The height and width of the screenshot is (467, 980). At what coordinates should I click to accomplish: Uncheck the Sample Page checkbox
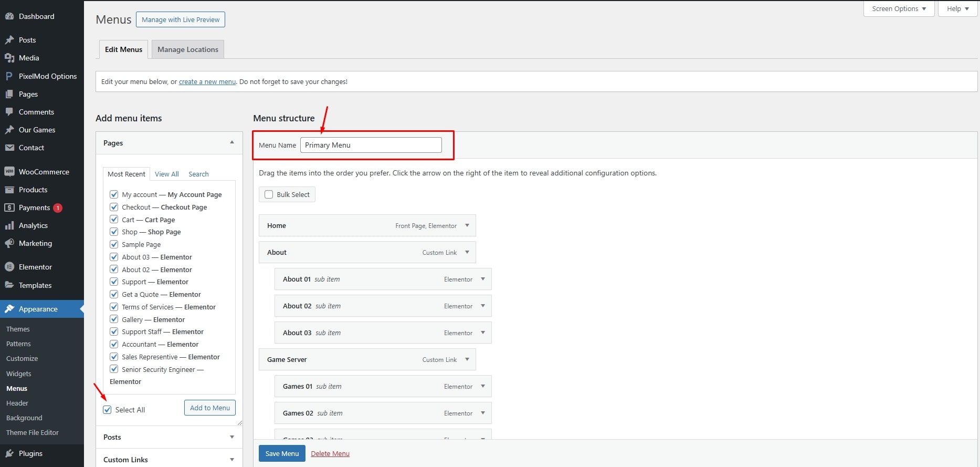click(114, 244)
